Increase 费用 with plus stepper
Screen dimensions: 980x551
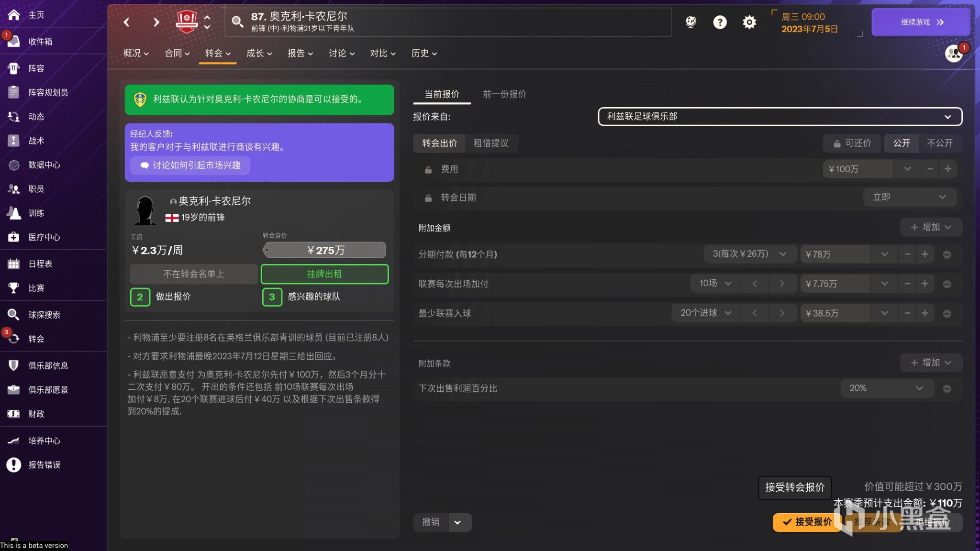(947, 169)
